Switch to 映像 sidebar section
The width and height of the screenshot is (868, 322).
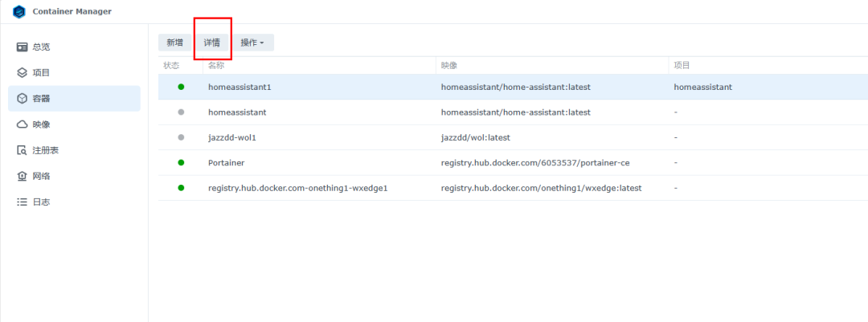(x=74, y=124)
